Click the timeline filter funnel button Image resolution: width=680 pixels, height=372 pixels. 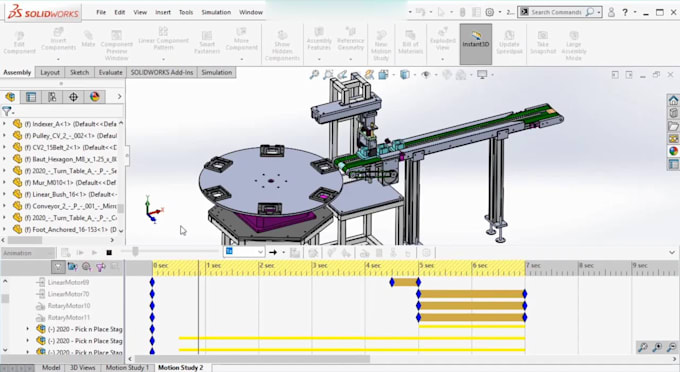click(x=58, y=267)
